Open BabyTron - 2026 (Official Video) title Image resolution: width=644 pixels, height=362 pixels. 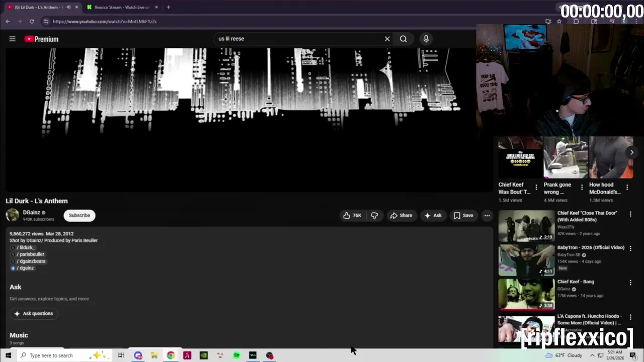tap(591, 247)
